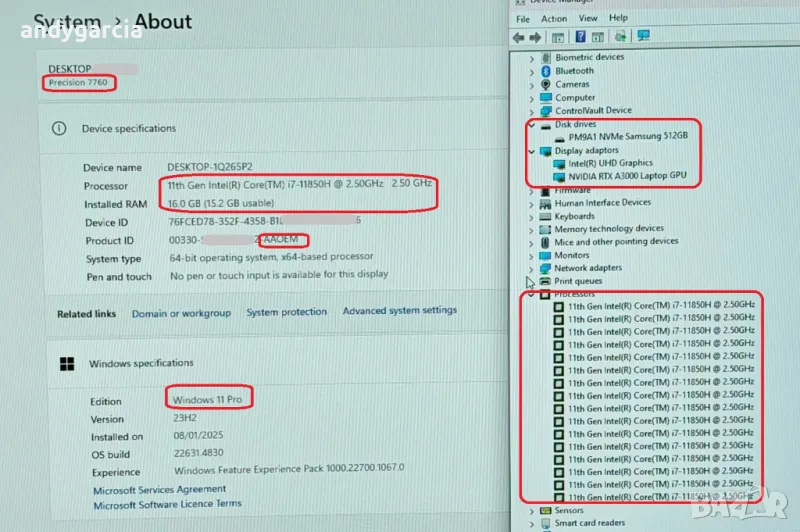Collapse the Display adaptors category
This screenshot has width=800, height=532.
(531, 151)
